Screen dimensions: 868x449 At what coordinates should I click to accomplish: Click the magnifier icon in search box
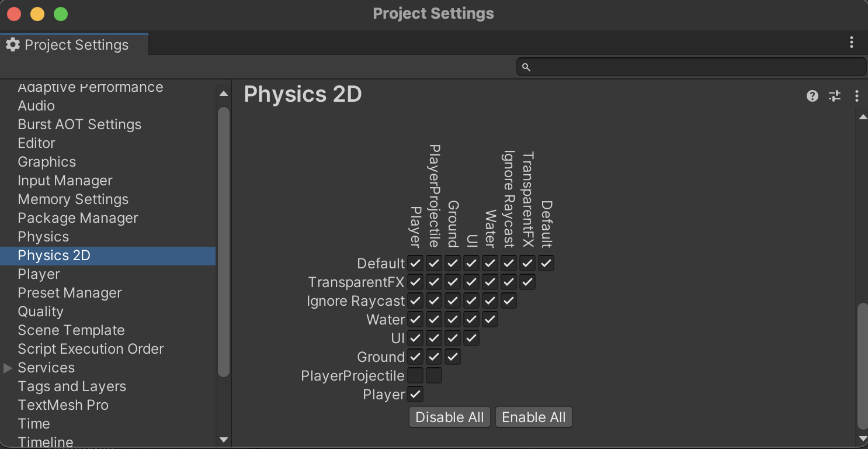[526, 67]
